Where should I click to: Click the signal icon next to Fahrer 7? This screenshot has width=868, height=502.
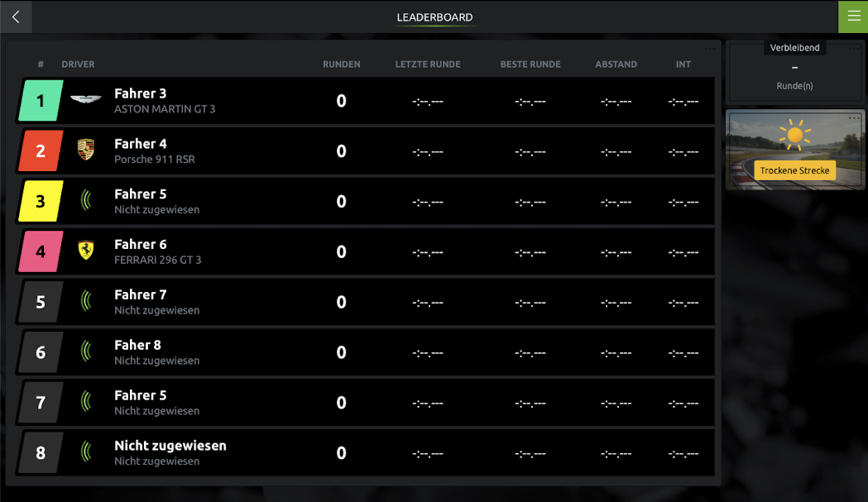[x=85, y=301]
